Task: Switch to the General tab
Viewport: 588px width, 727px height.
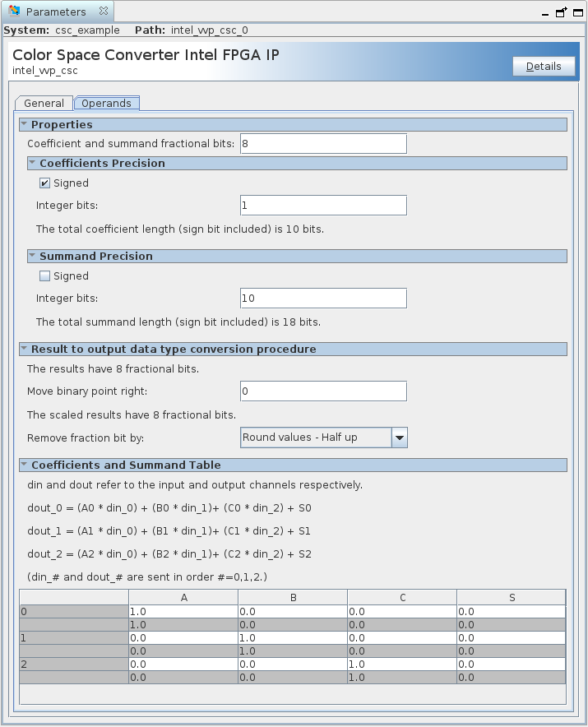Action: click(44, 103)
